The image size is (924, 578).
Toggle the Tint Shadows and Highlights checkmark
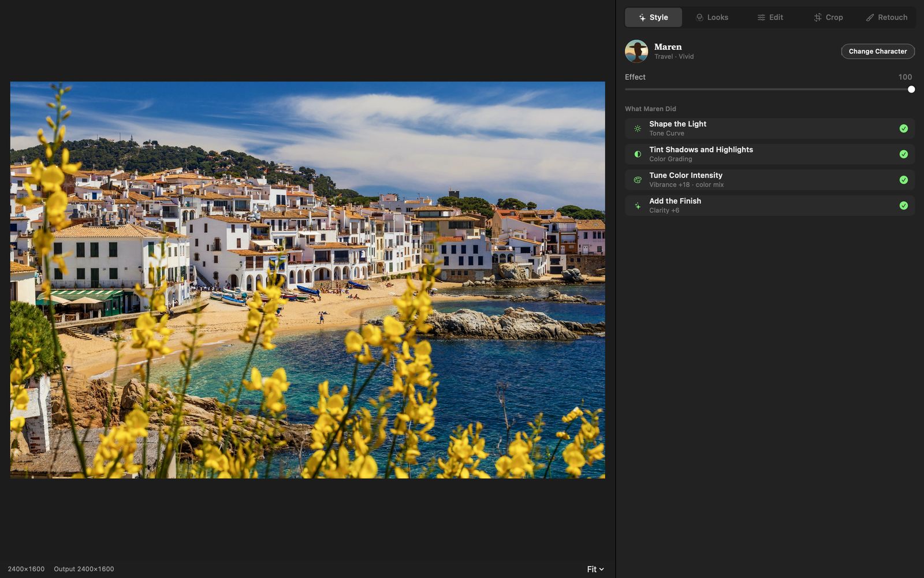click(904, 154)
